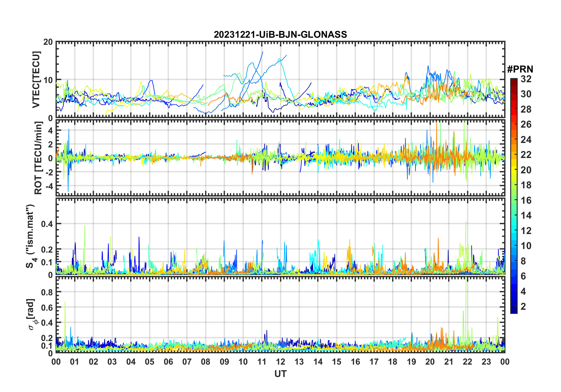Click VTEC y-axis tick label 10

coord(48,80)
